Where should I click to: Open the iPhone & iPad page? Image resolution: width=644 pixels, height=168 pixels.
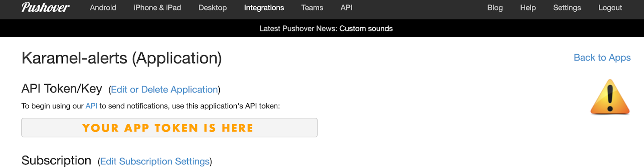[x=157, y=8]
